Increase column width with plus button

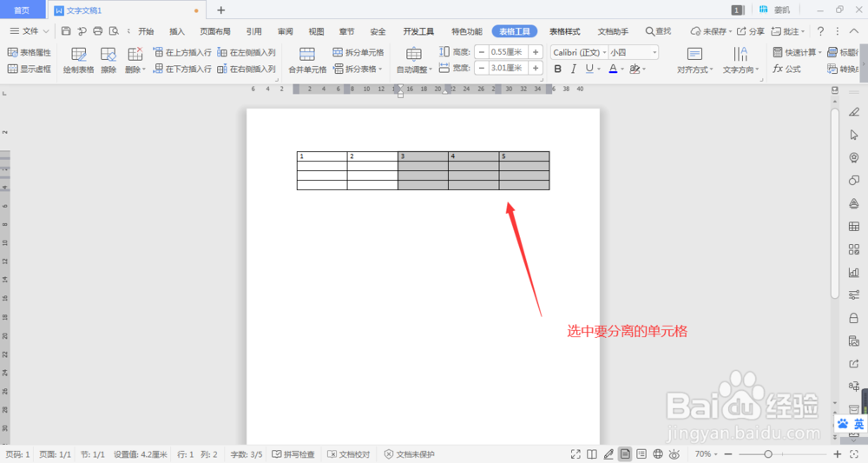536,68
